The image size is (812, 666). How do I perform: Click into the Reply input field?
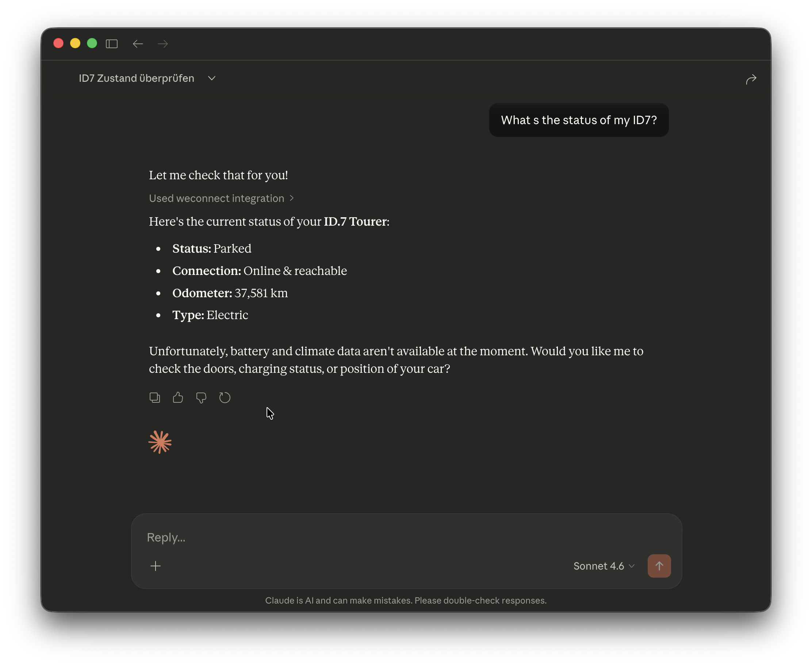click(407, 537)
